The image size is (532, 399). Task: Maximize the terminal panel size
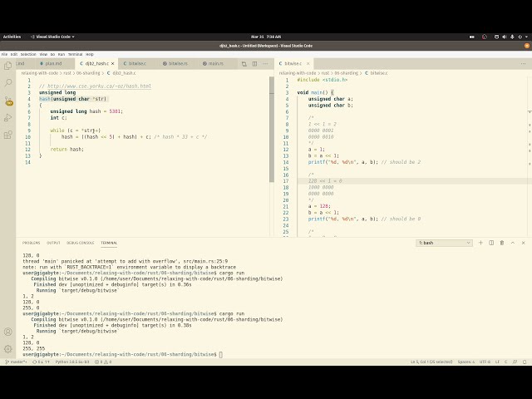tap(513, 243)
